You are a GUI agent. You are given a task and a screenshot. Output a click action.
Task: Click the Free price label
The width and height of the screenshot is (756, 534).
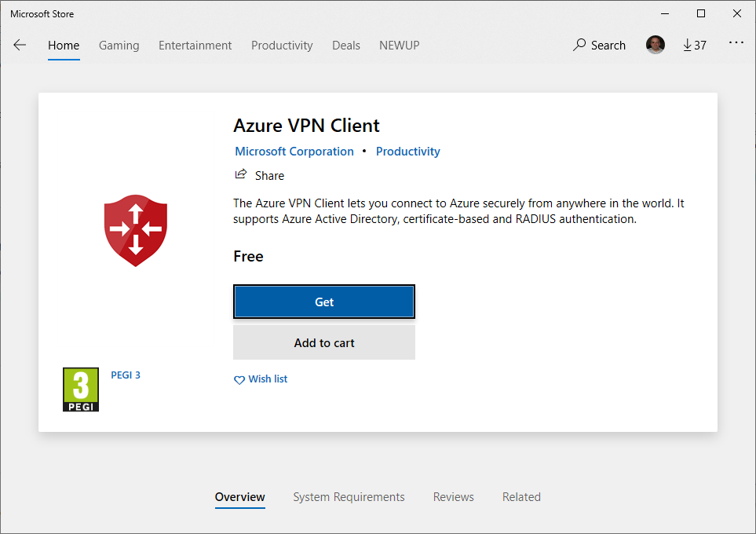(248, 256)
